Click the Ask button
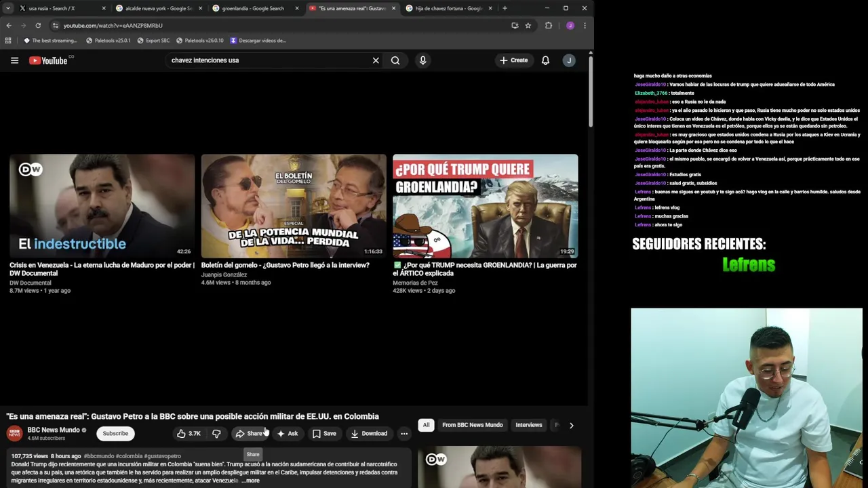868x488 pixels. (288, 434)
